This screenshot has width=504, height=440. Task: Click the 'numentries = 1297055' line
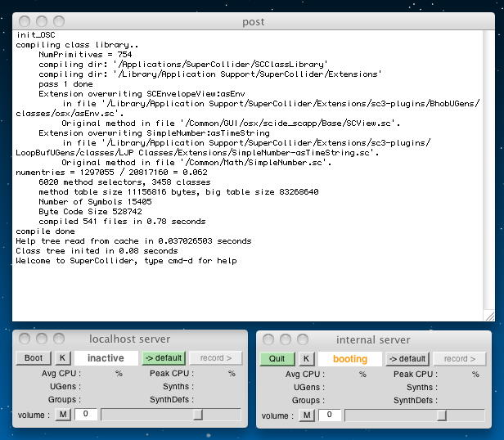pyautogui.click(x=111, y=173)
